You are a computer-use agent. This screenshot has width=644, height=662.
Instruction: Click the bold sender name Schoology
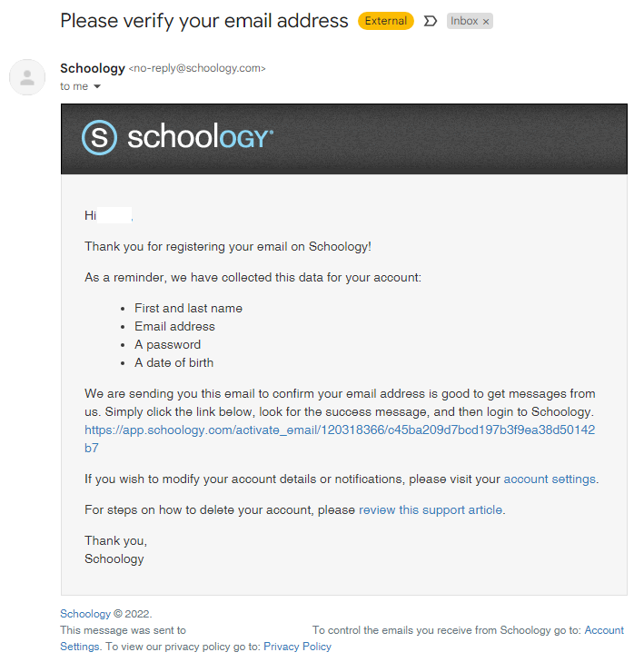pos(93,68)
